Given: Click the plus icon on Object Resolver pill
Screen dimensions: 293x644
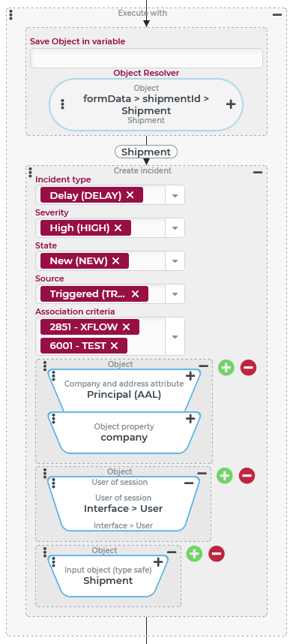Looking at the screenshot, I should point(231,104).
